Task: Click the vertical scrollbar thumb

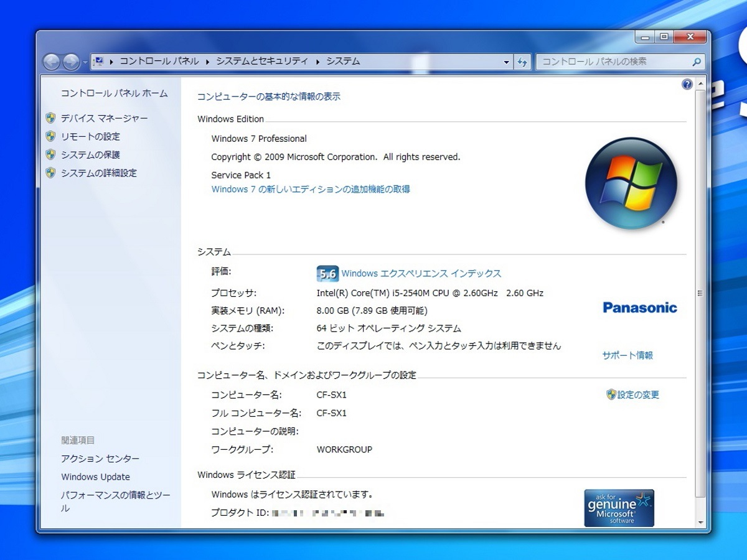Action: pos(701,292)
